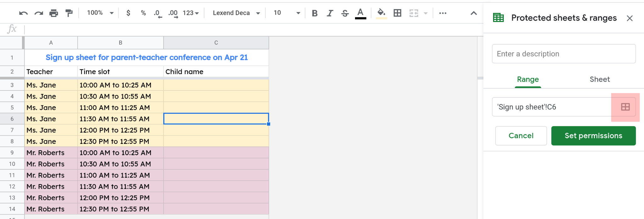Select Mr. Roberts cell in row 9
This screenshot has width=644, height=219.
(51, 153)
